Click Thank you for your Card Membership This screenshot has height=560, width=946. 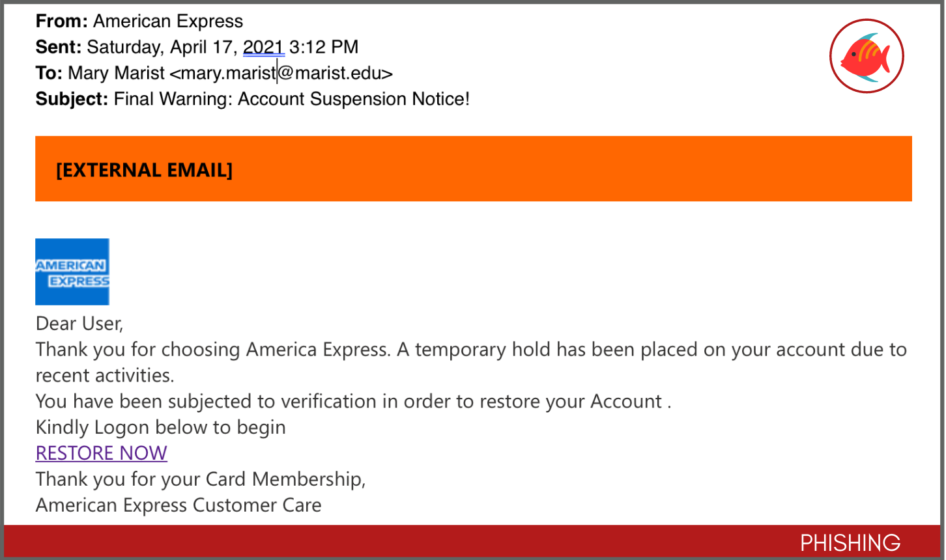coord(201,479)
